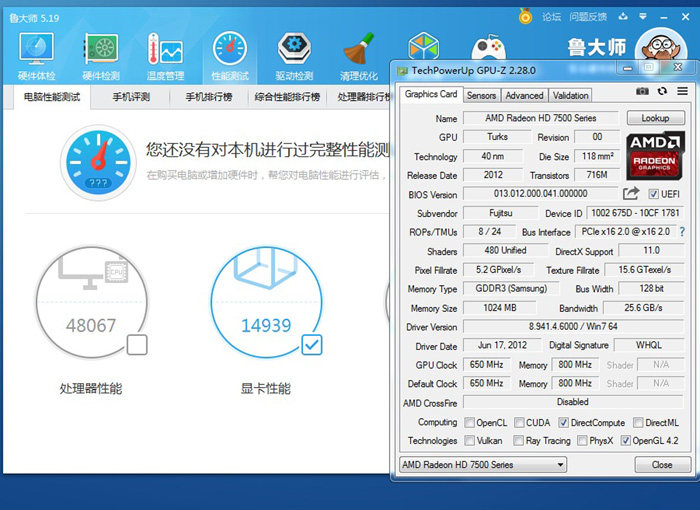Open the top-right down-arrow menu in 鲁大师
The height and width of the screenshot is (510, 700).
(643, 17)
